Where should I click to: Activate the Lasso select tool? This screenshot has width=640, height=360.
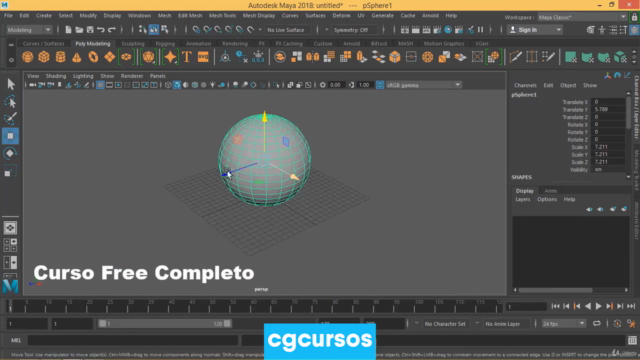click(x=11, y=101)
